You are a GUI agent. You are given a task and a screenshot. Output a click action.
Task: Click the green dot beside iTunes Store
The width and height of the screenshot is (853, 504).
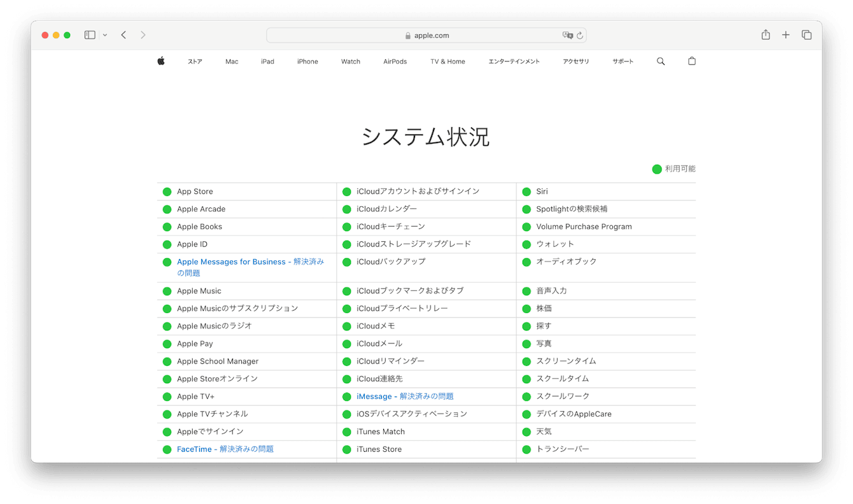pyautogui.click(x=347, y=450)
